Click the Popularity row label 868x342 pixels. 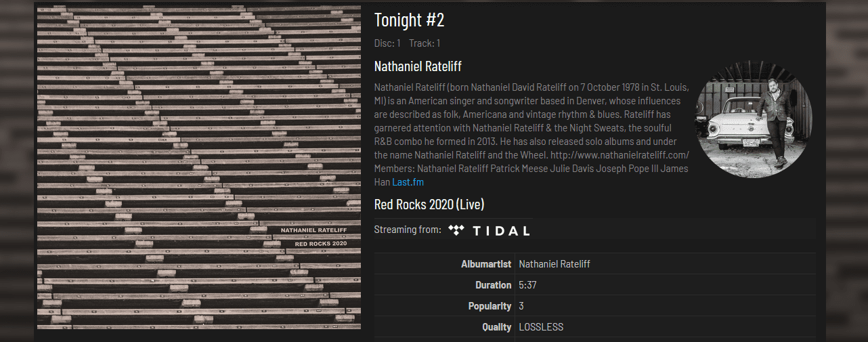[490, 306]
